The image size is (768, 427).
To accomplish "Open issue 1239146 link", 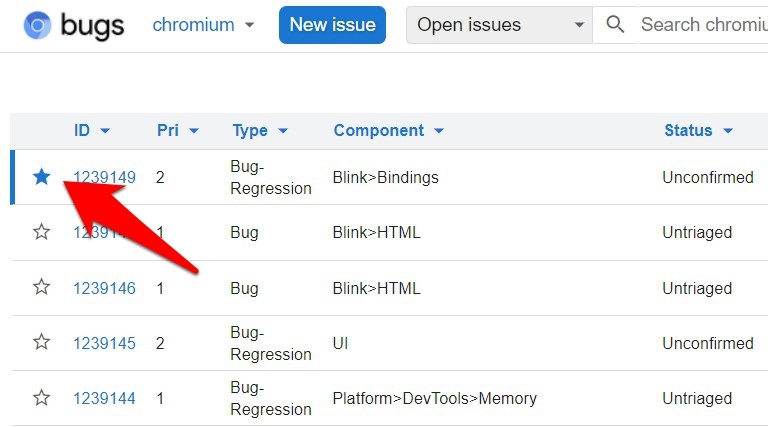I will (104, 288).
